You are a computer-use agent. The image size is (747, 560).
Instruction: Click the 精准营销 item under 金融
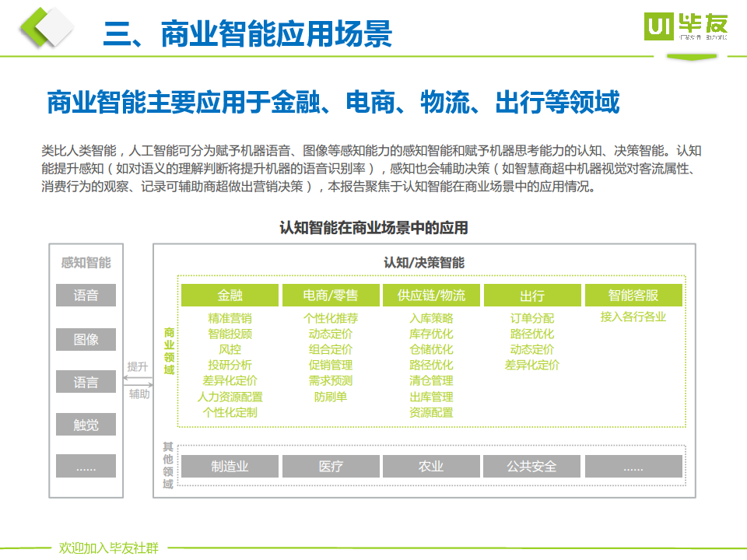[x=230, y=318]
